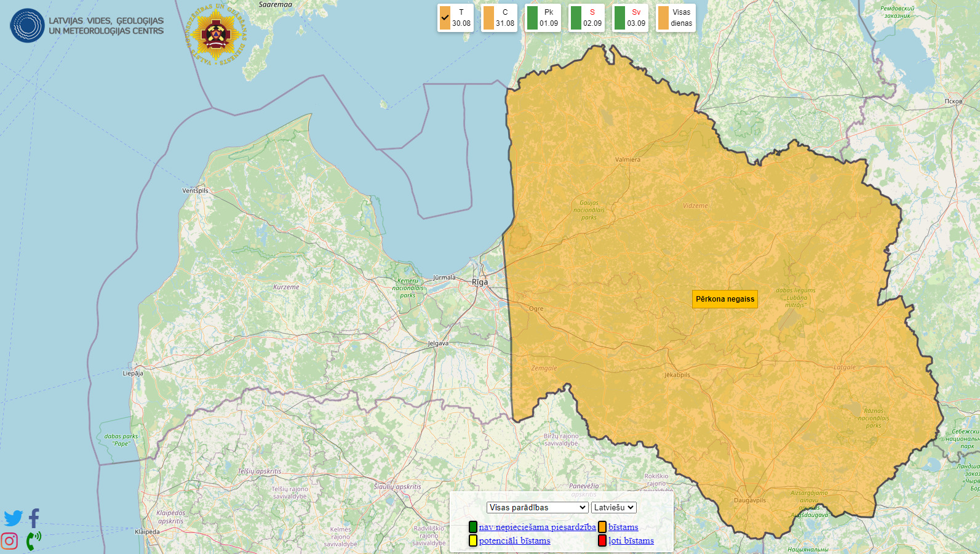Click the LVĢMC circular logo
The image size is (980, 554).
click(x=27, y=25)
